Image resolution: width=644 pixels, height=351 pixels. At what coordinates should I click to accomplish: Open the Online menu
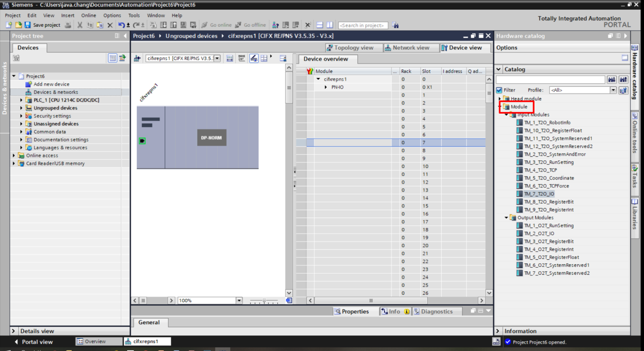click(89, 16)
